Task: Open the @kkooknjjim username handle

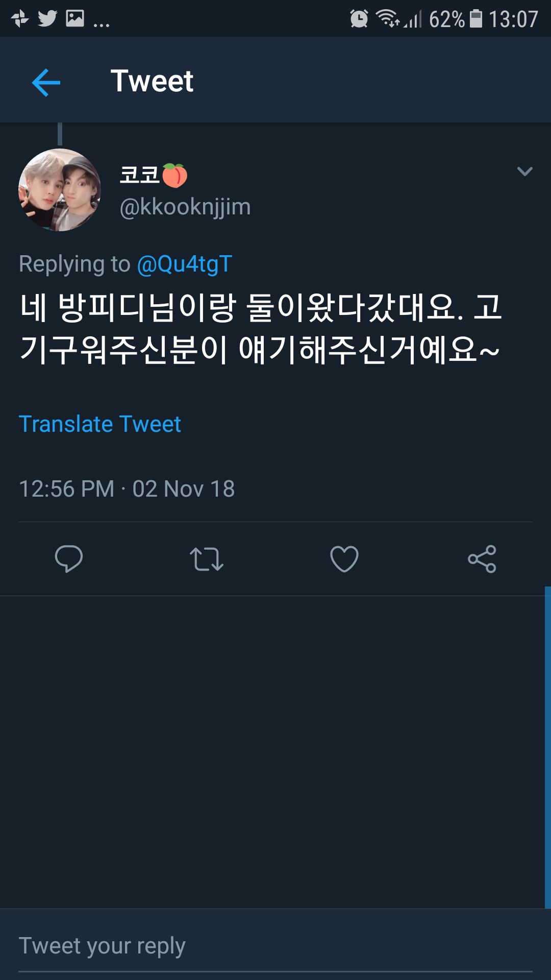Action: (185, 207)
